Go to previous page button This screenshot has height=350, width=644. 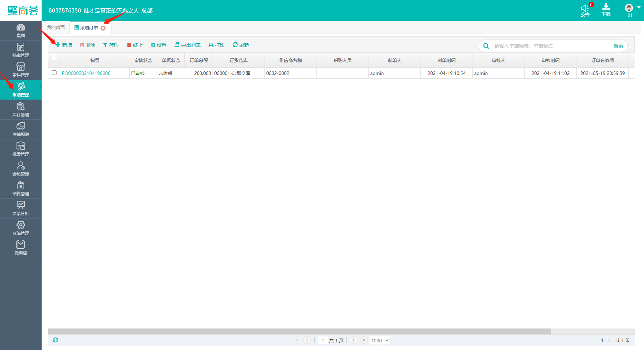tap(307, 340)
